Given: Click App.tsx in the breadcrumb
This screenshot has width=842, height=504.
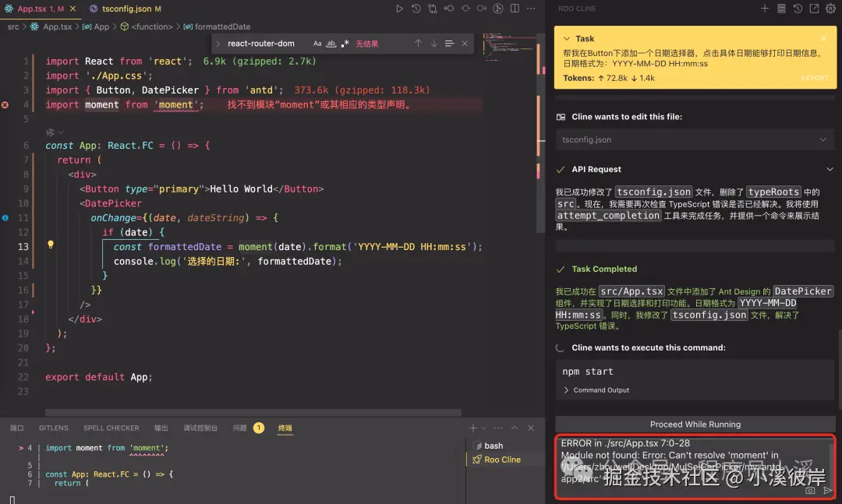Looking at the screenshot, I should click(x=57, y=26).
